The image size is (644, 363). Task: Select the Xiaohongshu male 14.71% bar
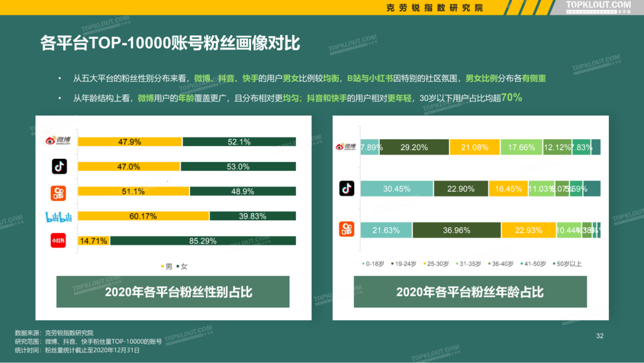pyautogui.click(x=94, y=241)
